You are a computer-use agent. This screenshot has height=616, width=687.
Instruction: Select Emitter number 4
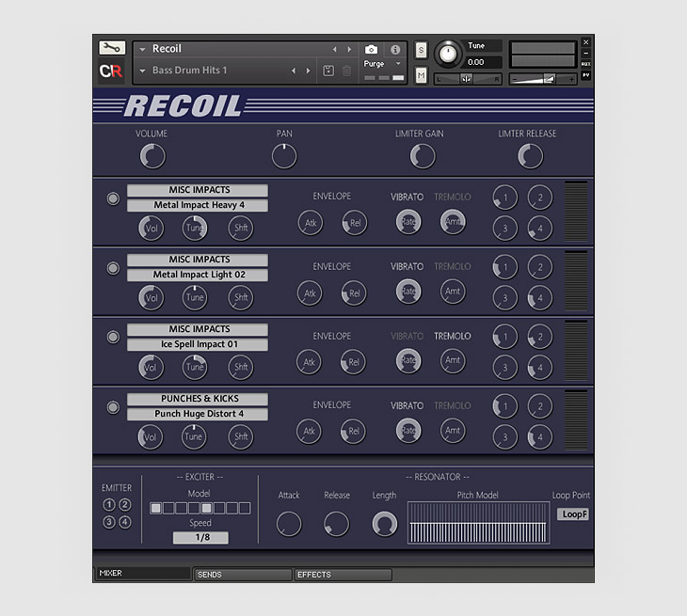pyautogui.click(x=125, y=522)
